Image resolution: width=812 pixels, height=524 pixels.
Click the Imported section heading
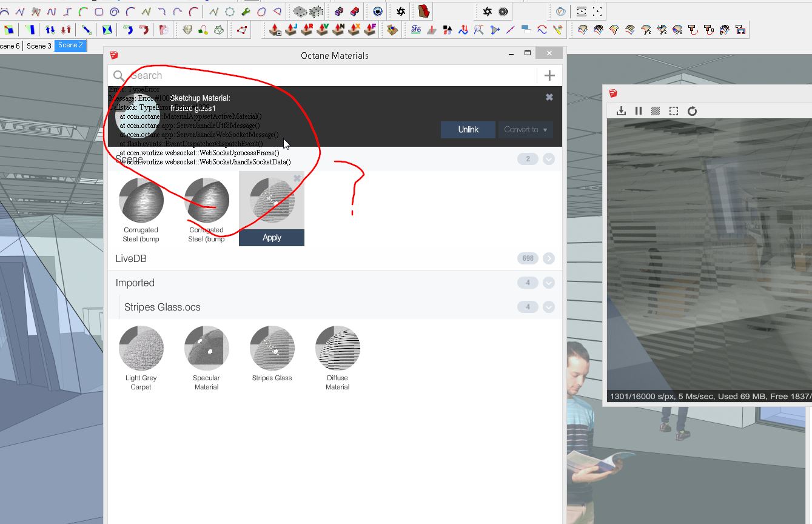pyautogui.click(x=135, y=283)
